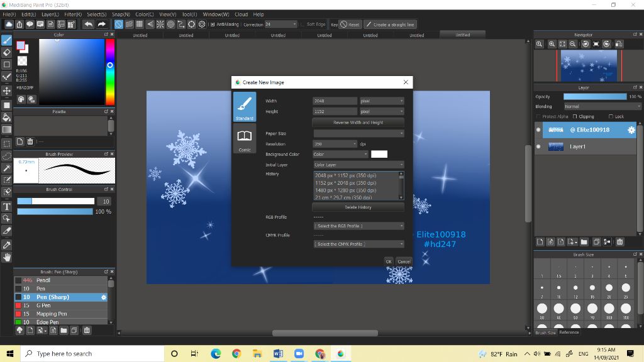Image resolution: width=644 pixels, height=362 pixels.
Task: Click Reverse Width and Height button
Action: coord(358,123)
